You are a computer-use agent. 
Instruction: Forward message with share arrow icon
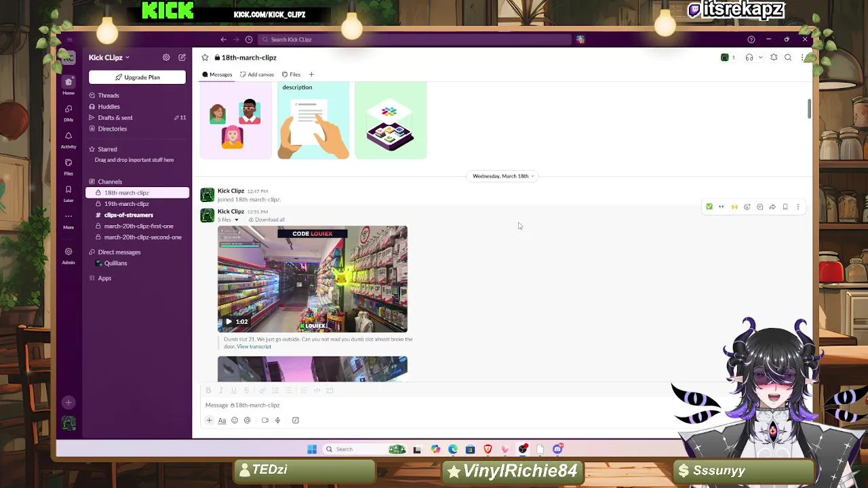coord(772,207)
